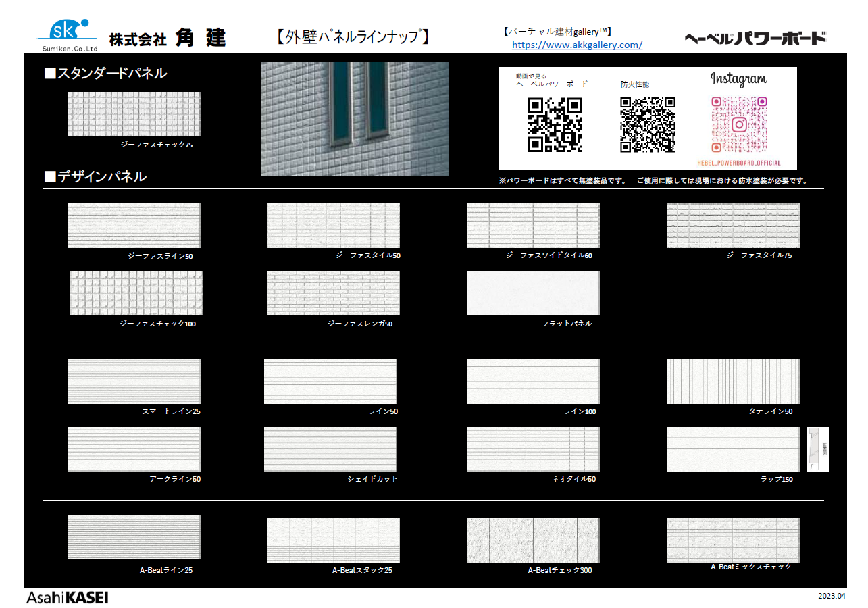Image resolution: width=868 pixels, height=608 pixels.
Task: Click the スマートライン25 caption text
Action: (171, 411)
